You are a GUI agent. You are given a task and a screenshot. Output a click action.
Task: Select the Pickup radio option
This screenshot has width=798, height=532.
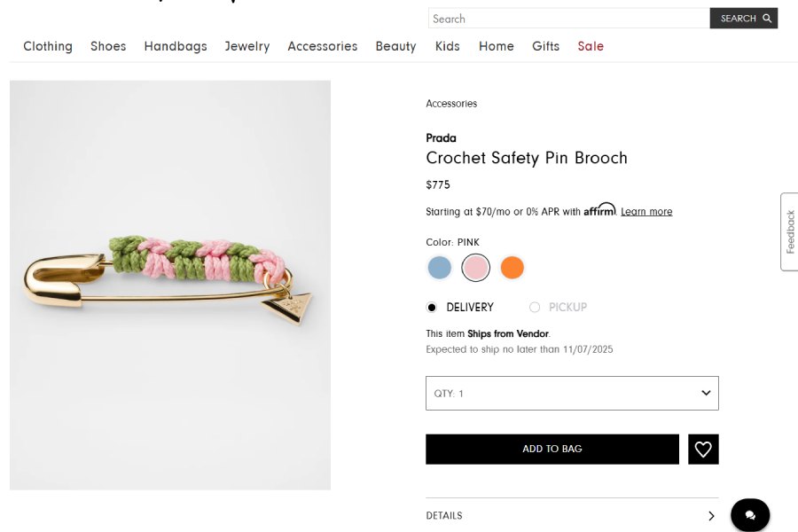[x=535, y=308]
